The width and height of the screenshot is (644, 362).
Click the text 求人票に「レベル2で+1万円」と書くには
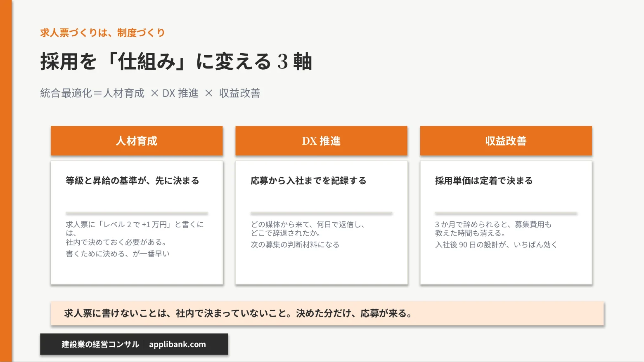(135, 228)
